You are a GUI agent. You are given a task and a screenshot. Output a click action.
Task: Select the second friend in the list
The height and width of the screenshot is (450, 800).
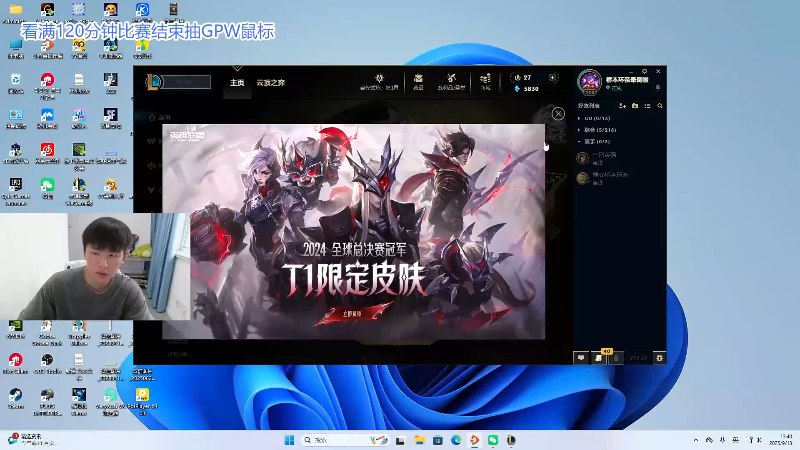[x=619, y=178]
